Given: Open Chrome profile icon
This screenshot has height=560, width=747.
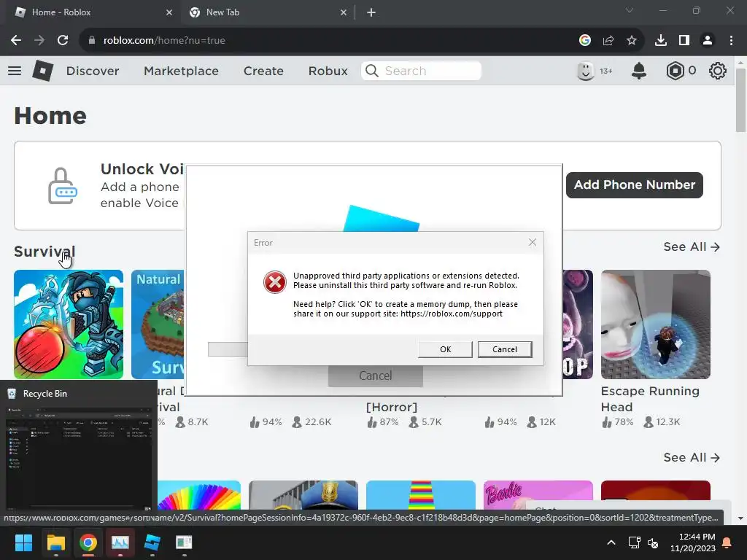Looking at the screenshot, I should 708,41.
